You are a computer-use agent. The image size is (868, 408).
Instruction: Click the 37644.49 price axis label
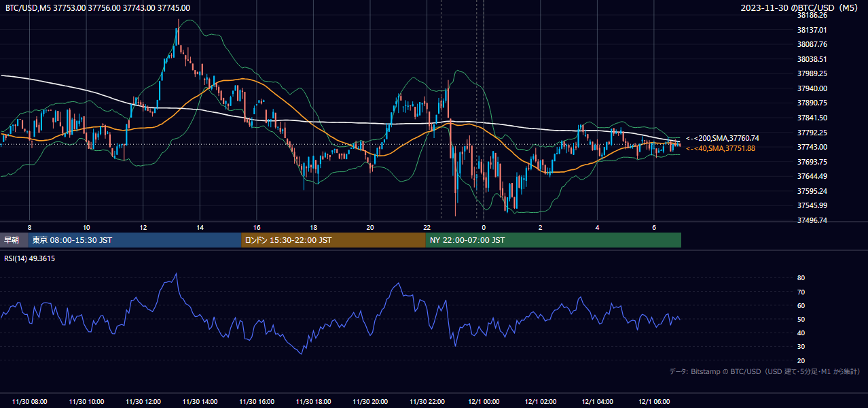812,176
